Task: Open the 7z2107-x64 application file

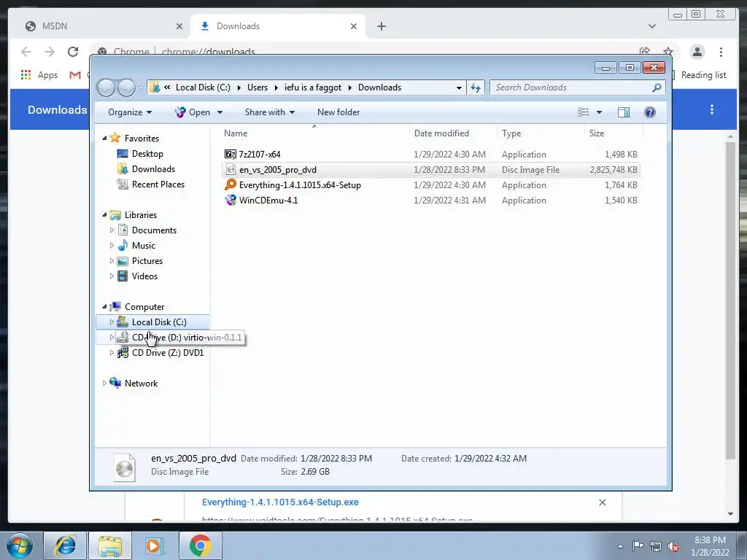Action: [x=260, y=155]
